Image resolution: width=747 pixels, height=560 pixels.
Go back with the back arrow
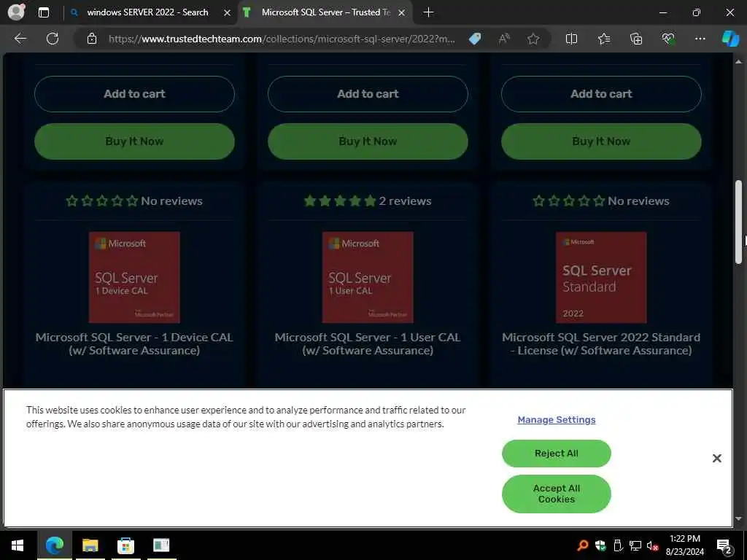point(20,39)
